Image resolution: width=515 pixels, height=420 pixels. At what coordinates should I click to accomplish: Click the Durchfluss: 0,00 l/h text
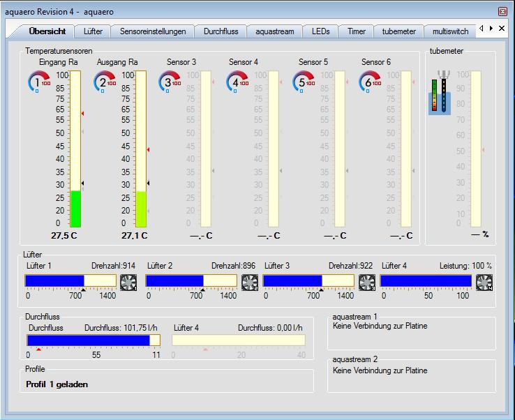[270, 328]
